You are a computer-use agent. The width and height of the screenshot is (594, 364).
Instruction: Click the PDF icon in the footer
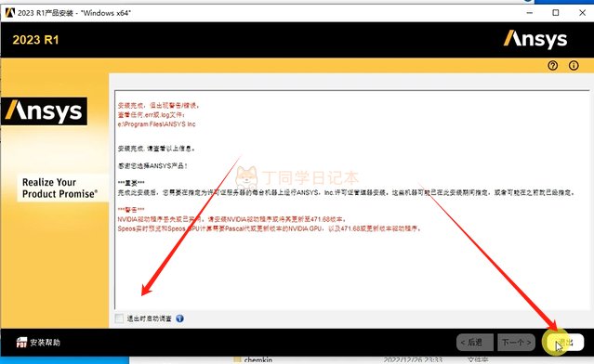coord(21,343)
